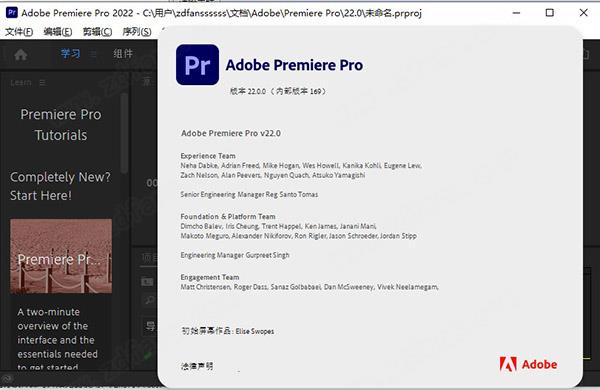Click the Learn panel vertical scrollbar
The image size is (600, 390).
124,133
